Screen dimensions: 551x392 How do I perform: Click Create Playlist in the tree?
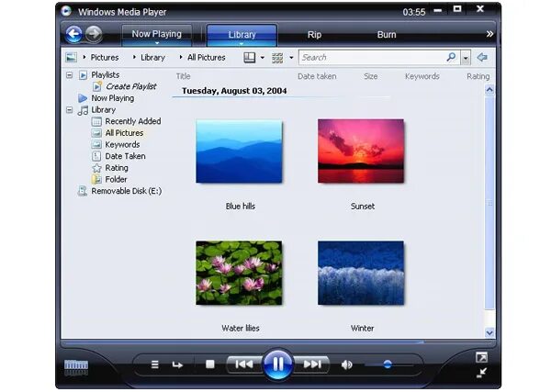pyautogui.click(x=131, y=86)
